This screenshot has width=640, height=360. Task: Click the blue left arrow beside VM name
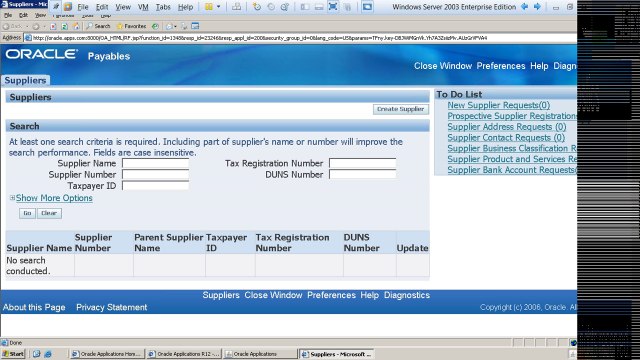click(x=524, y=7)
